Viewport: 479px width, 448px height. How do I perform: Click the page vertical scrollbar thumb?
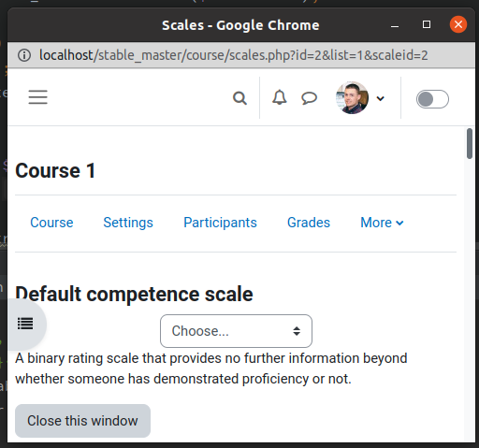470,143
